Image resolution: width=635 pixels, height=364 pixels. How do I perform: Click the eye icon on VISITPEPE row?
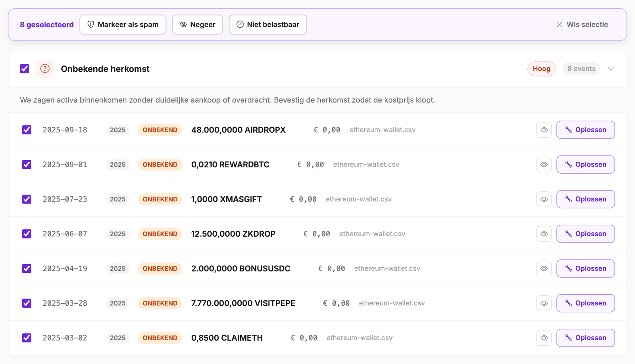[x=544, y=303]
